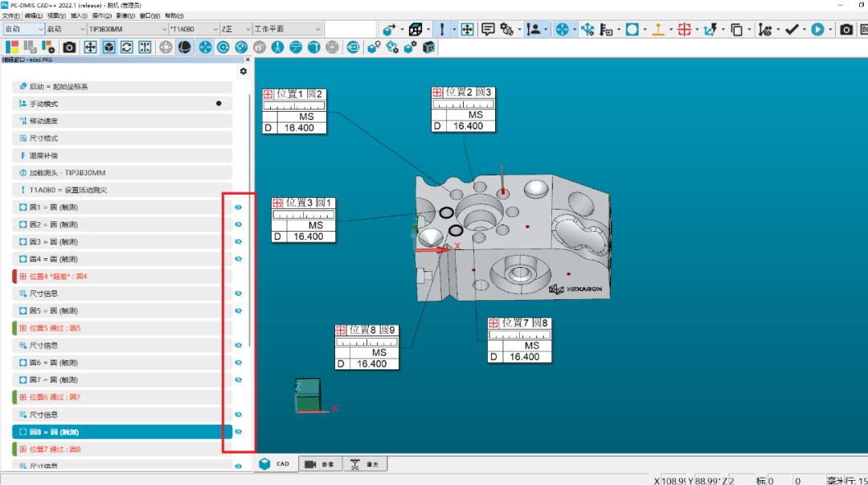The height and width of the screenshot is (485, 868).
Task: Toggle eye icon for 圆3 row
Action: tap(239, 241)
